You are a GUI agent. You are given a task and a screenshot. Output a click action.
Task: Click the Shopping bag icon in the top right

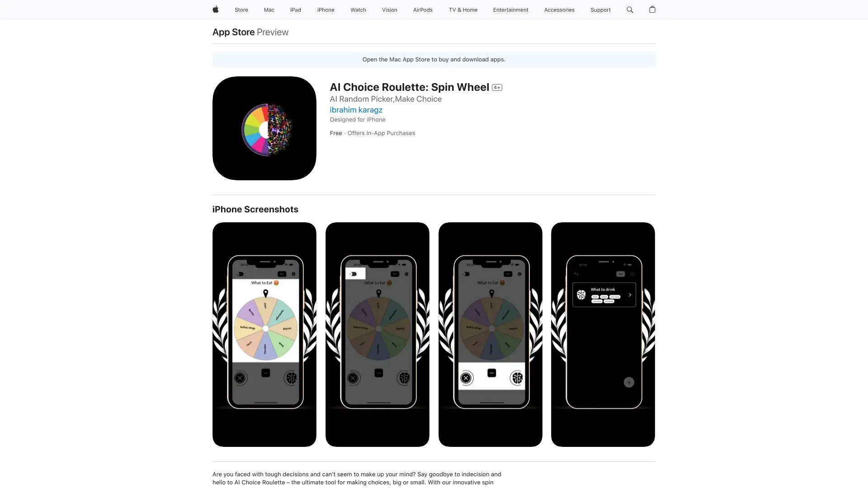[x=652, y=9]
